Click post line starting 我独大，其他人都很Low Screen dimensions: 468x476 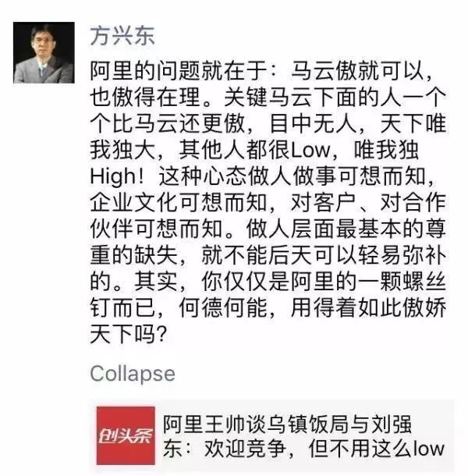[x=254, y=150]
